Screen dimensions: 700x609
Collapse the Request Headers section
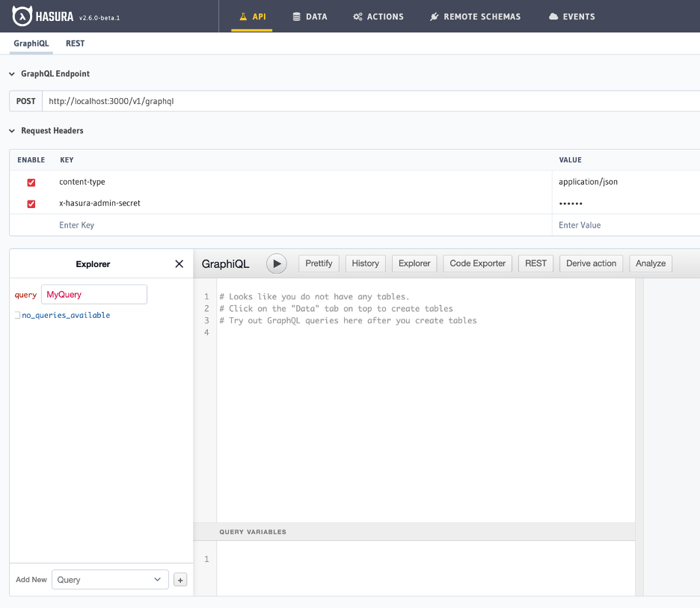12,131
